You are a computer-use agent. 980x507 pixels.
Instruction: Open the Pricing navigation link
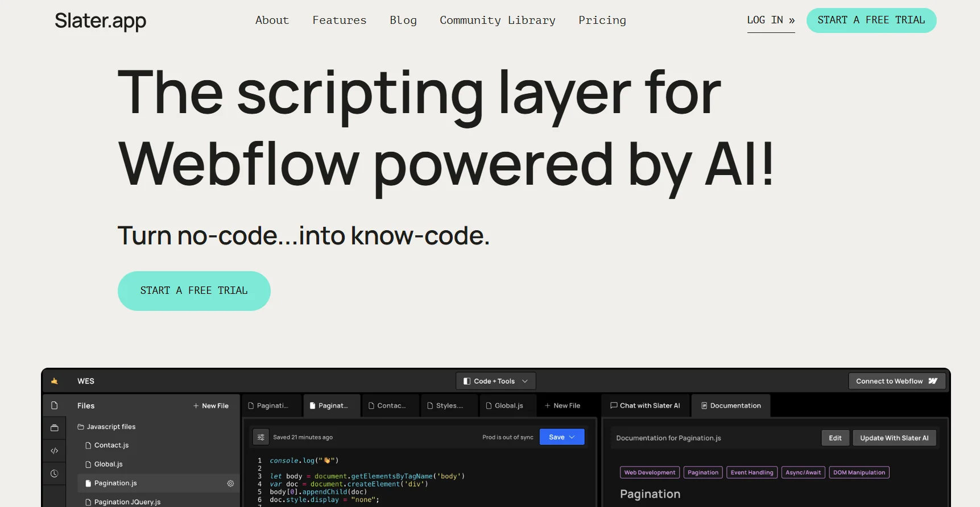(602, 20)
